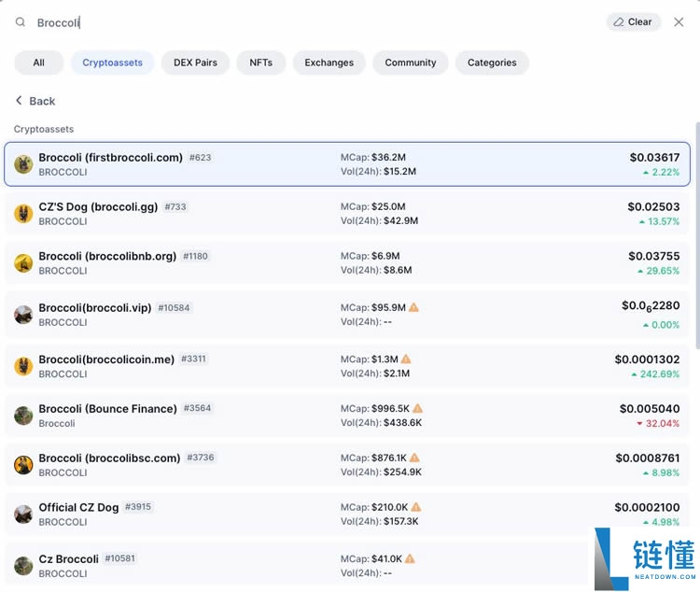Click price $0.03617
Viewport: 700px width, 592px height.
pos(654,157)
